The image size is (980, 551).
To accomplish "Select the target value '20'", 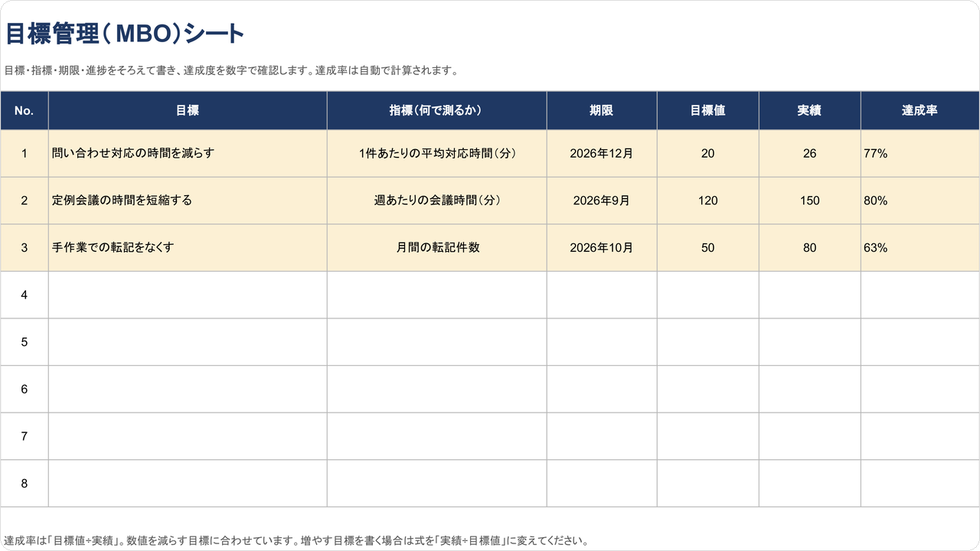I will (708, 153).
